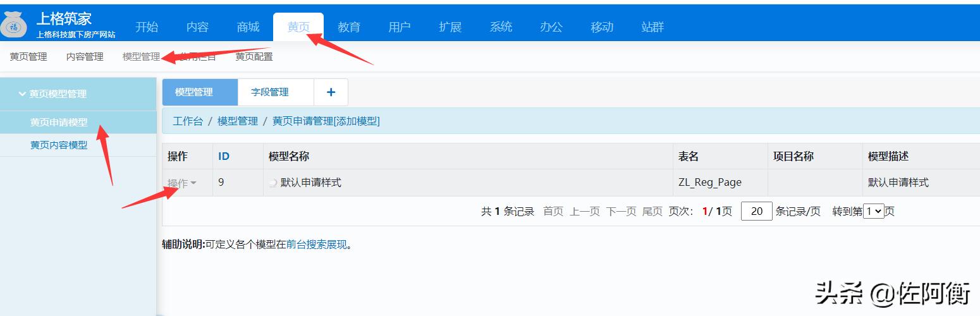Click the 首页 pagination link
980x316 pixels.
pos(553,211)
